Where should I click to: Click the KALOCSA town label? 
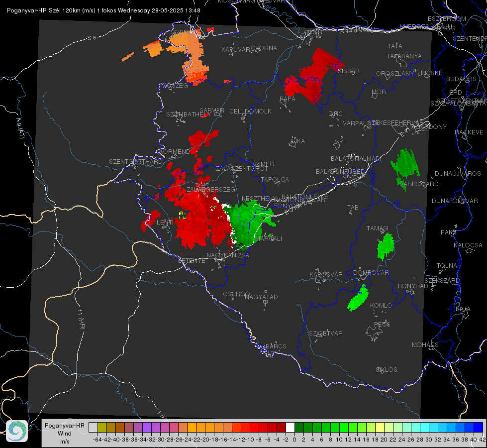(468, 245)
